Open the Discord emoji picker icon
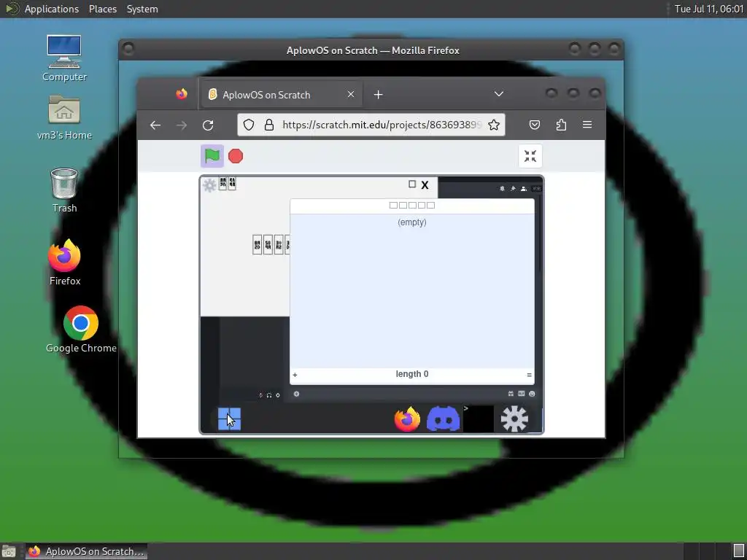Viewport: 747px width, 560px height. [532, 394]
